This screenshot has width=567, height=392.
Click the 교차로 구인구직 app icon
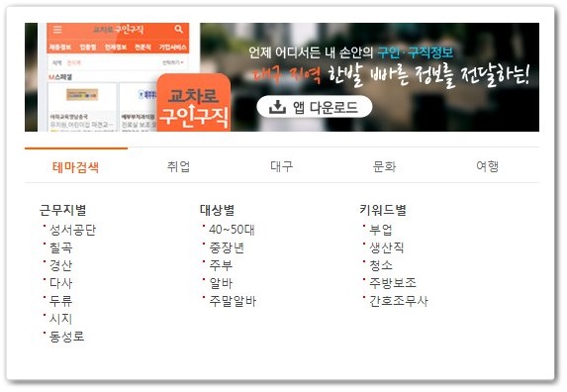point(194,103)
